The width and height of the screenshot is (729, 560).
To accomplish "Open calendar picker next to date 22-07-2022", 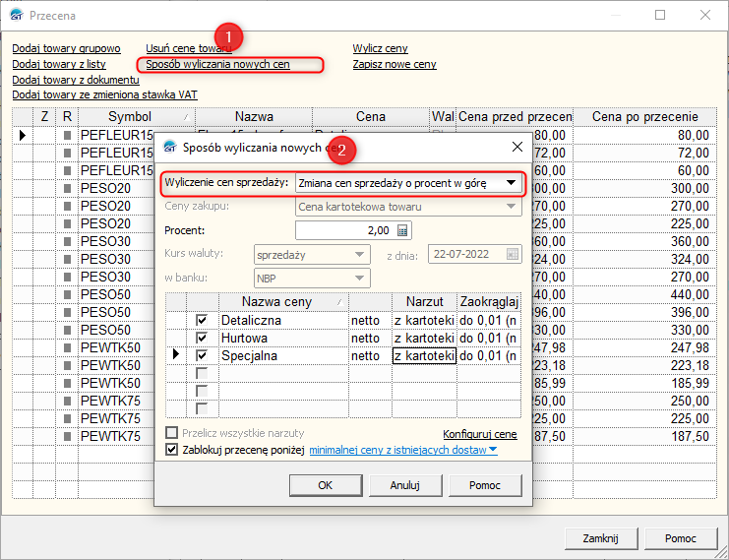I will click(x=512, y=255).
